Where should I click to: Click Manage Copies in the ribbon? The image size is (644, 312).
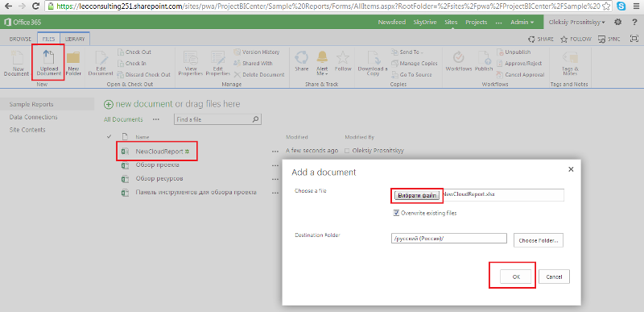tap(415, 64)
